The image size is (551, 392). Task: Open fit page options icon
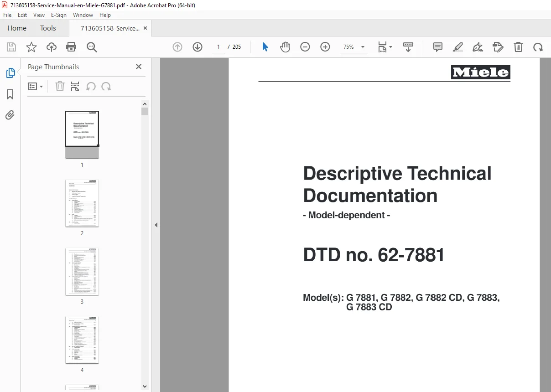tap(385, 47)
